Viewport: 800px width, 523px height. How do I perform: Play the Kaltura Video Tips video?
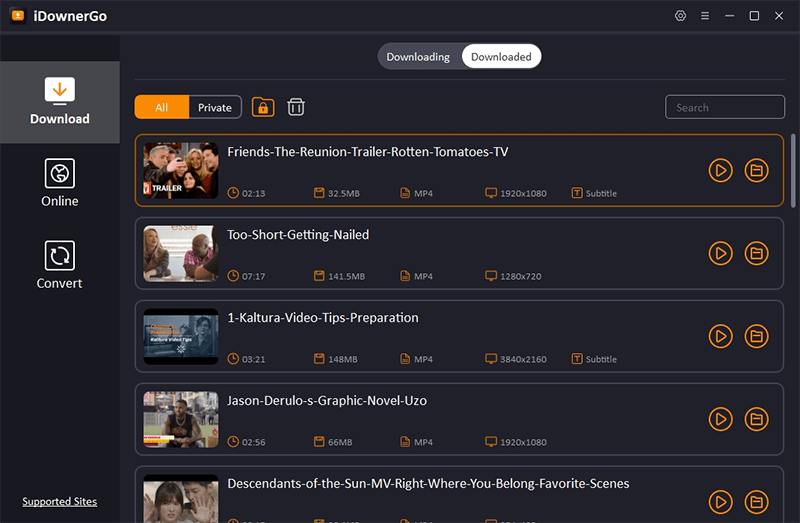coord(720,336)
